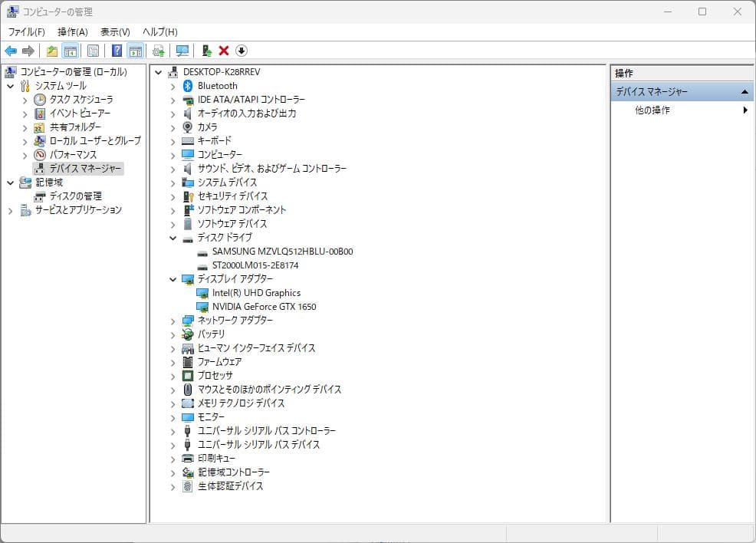
Task: Select ディスクの管理 in the left pane
Action: click(x=73, y=196)
